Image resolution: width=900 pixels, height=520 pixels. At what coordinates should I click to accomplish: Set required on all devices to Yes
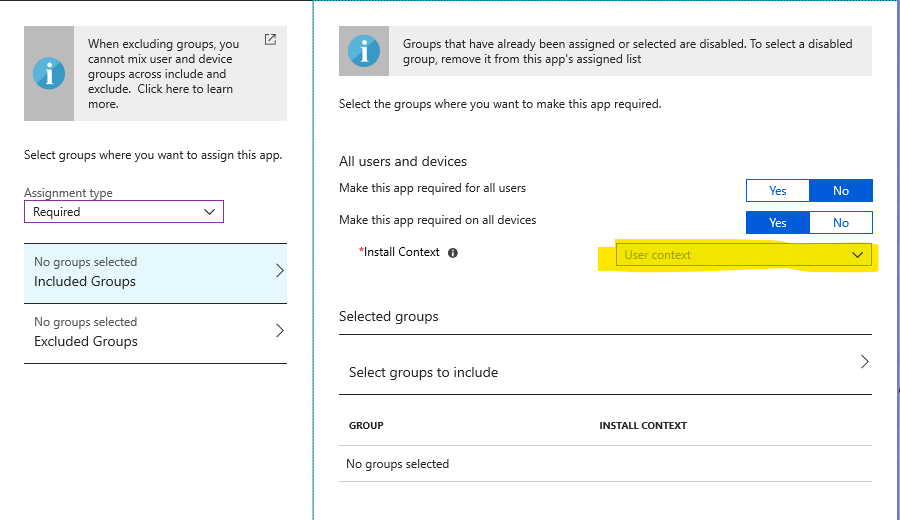click(x=778, y=223)
